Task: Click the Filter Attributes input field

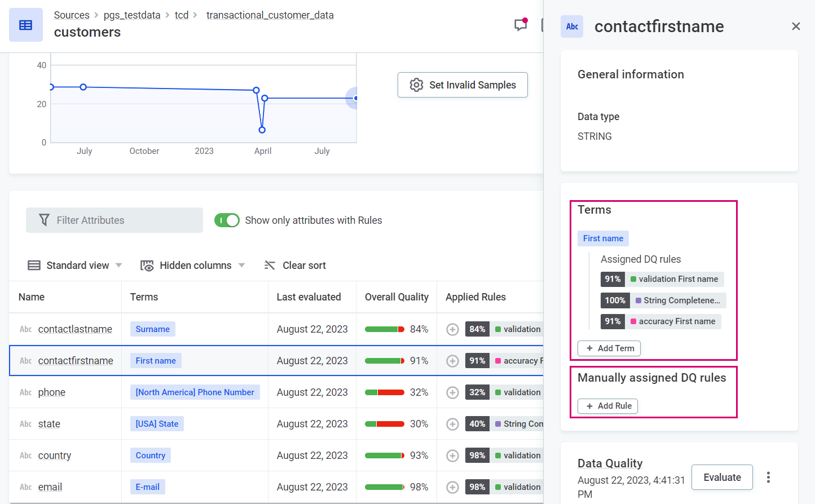Action: pyautogui.click(x=114, y=220)
